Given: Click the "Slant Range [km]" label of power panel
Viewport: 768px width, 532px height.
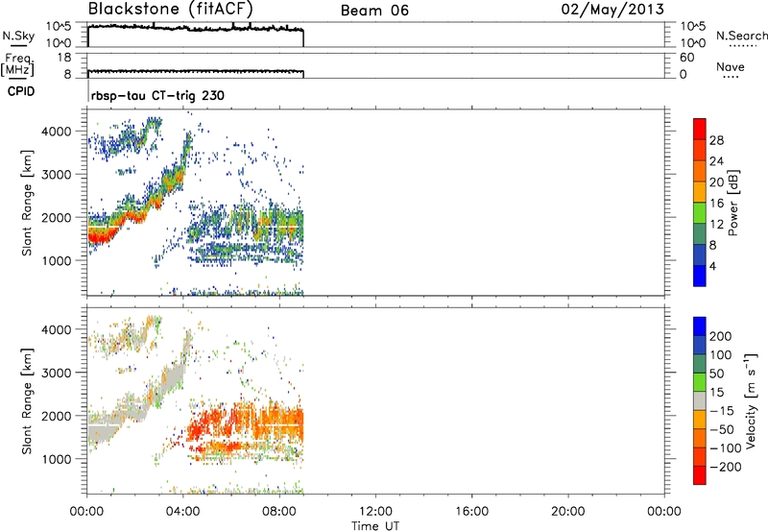Looking at the screenshot, I should pos(27,203).
